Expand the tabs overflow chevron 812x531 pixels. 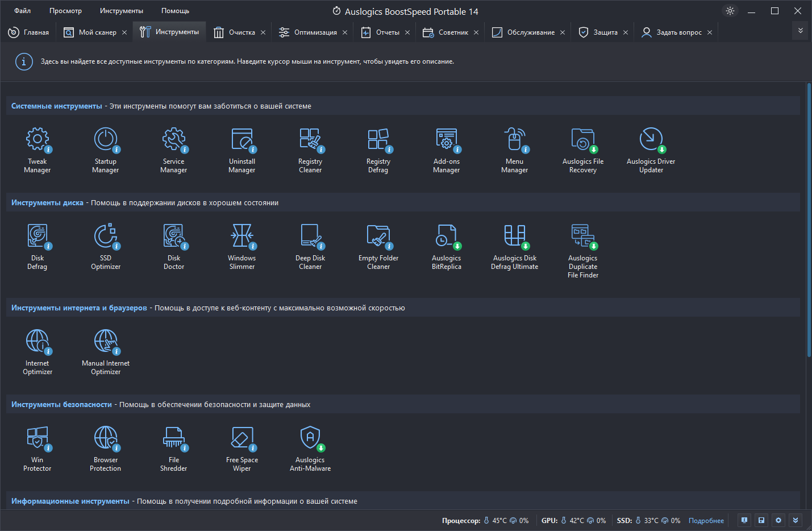coord(800,31)
